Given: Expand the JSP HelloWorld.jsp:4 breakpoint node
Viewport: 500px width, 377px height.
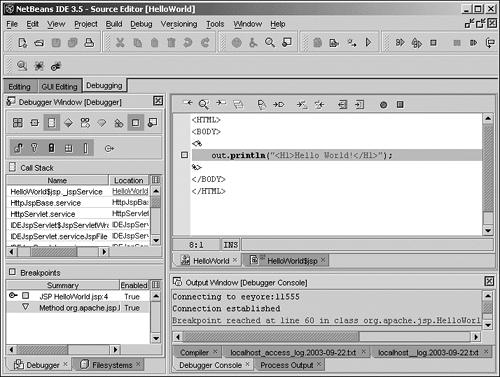Looking at the screenshot, I should (13, 295).
